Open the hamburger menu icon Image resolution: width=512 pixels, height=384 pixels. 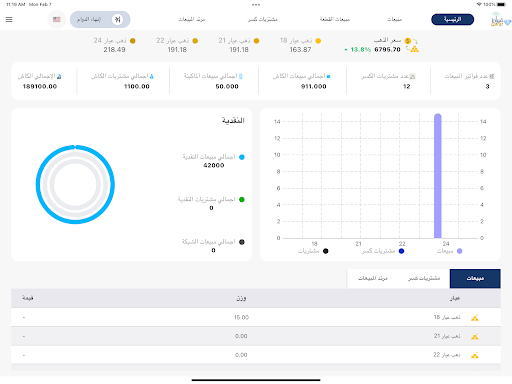[9, 20]
